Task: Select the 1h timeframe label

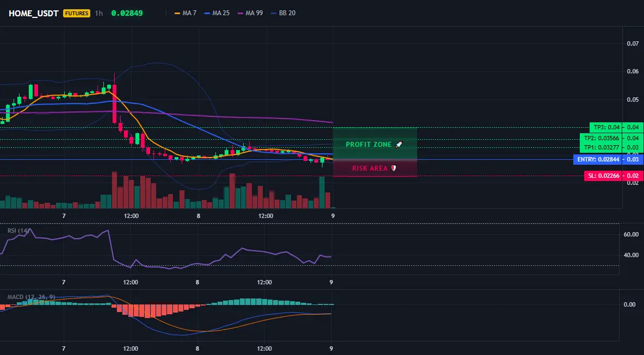Action: click(98, 13)
